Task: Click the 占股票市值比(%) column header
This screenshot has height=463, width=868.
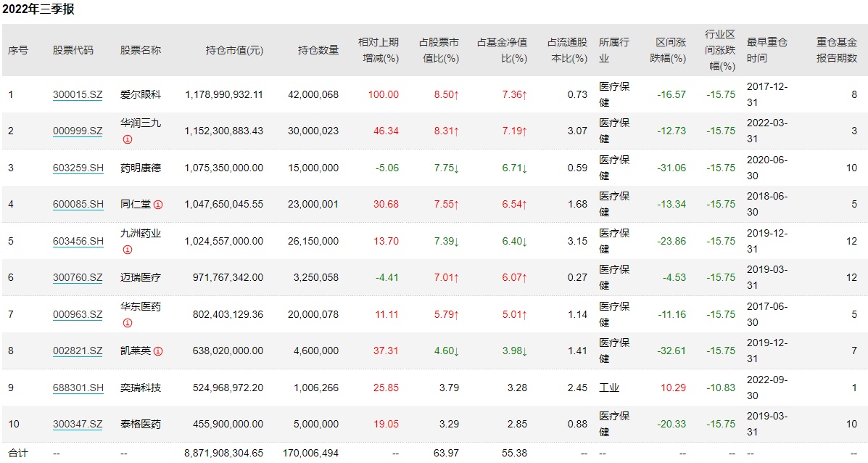Action: [439, 50]
